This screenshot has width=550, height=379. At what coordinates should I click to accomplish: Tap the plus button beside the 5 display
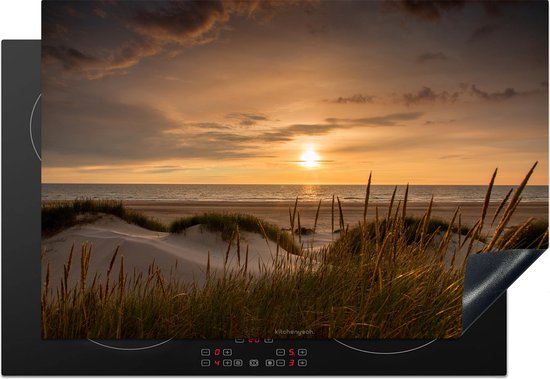pos(302,352)
